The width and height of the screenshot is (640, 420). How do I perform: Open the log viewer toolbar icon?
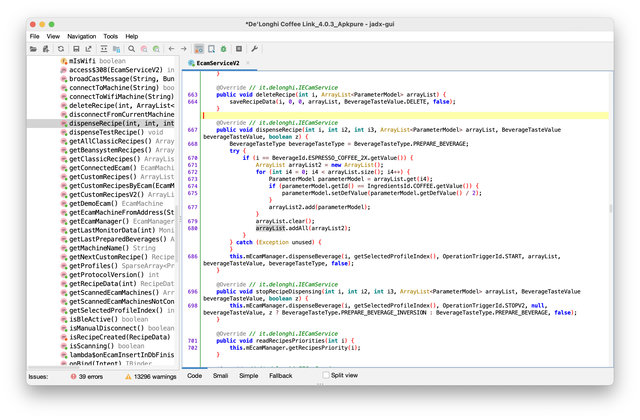(239, 49)
